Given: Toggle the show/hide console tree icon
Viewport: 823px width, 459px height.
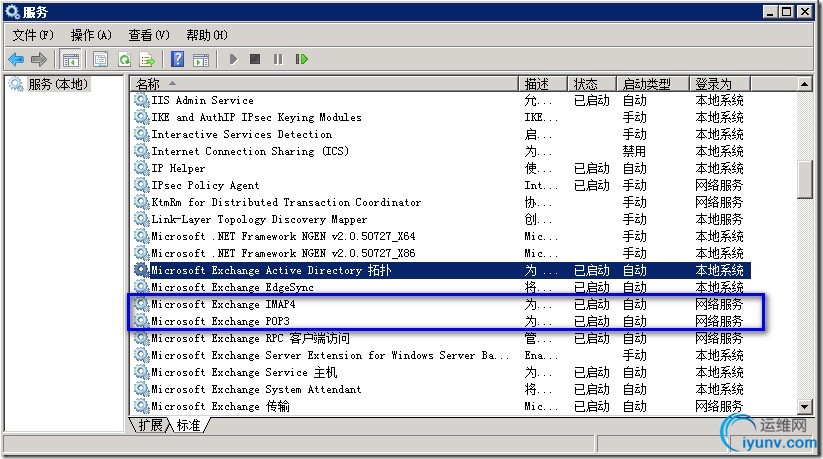Looking at the screenshot, I should pos(70,59).
